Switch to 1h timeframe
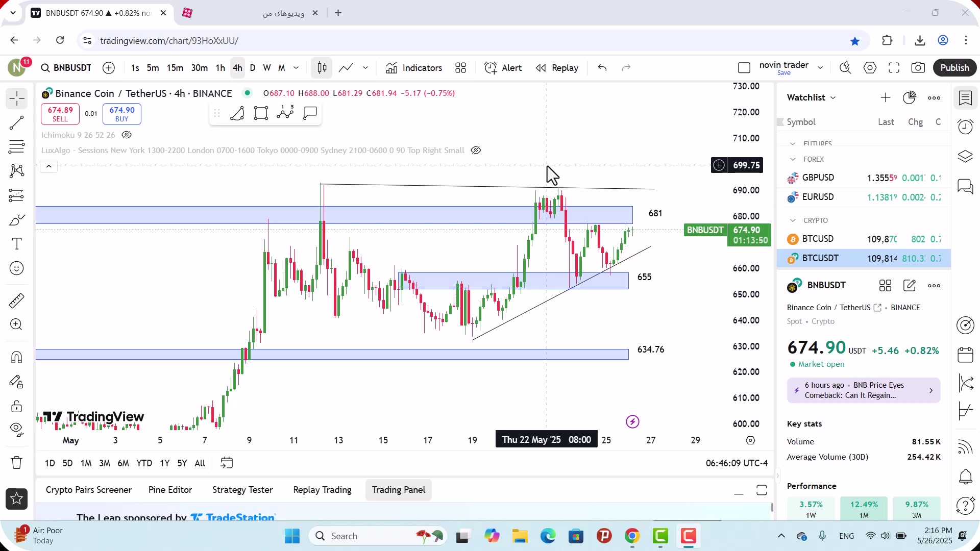The height and width of the screenshot is (551, 980). coord(220,68)
